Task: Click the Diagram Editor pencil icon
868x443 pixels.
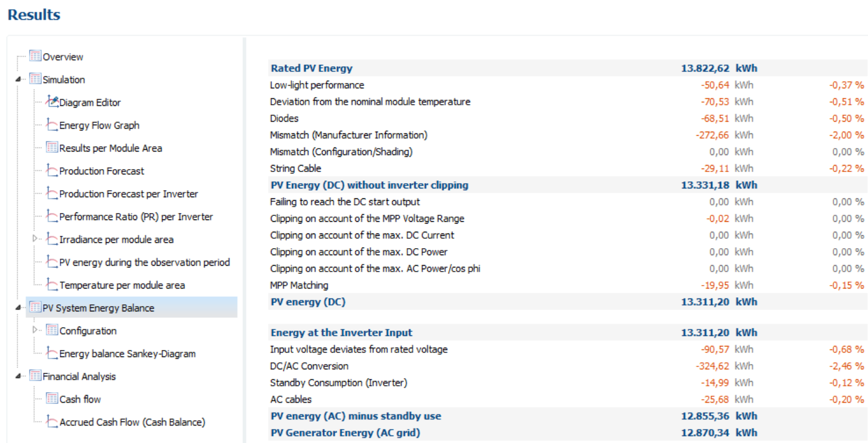Action: tap(52, 102)
